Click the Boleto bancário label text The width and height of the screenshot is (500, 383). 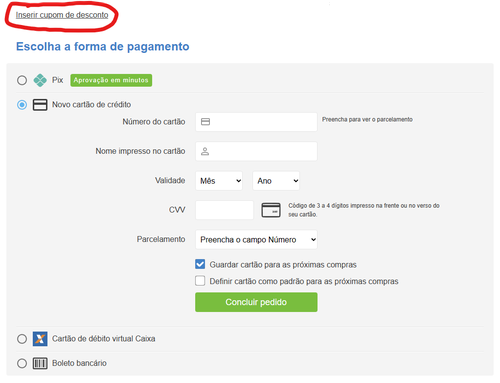click(79, 363)
